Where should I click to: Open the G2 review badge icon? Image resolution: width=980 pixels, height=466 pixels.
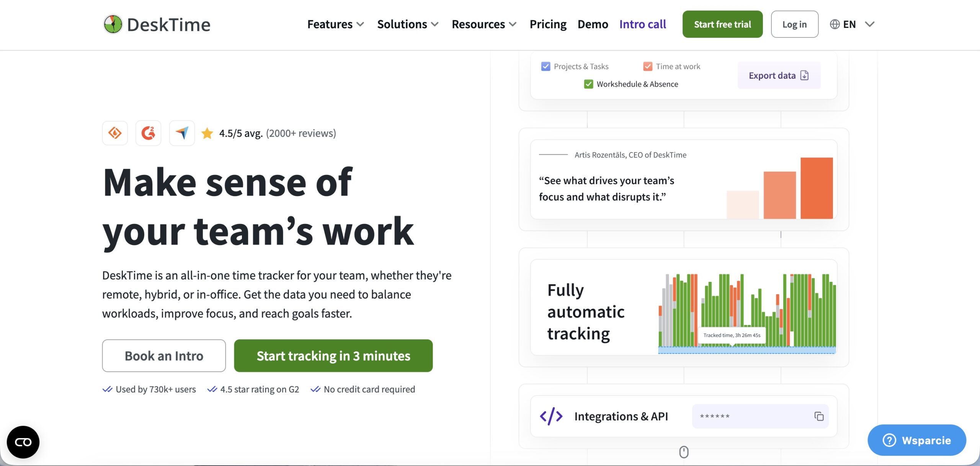point(148,133)
